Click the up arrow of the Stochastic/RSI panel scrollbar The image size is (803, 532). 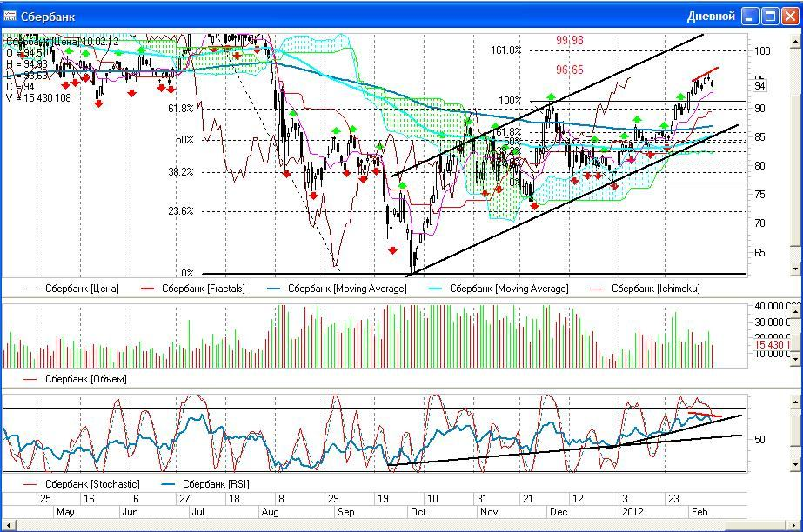pyautogui.click(x=796, y=402)
